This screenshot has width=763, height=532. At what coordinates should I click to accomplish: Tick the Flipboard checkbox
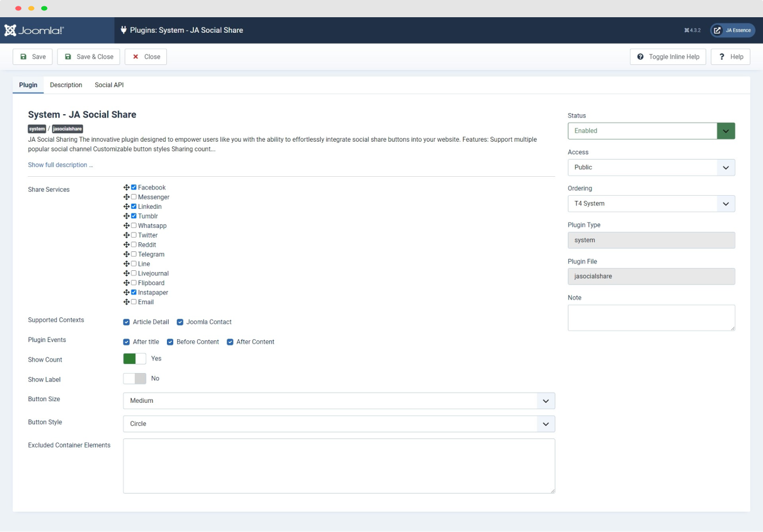tap(134, 282)
